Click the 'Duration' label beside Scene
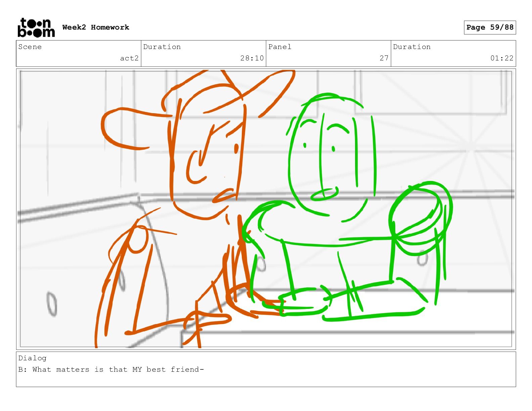This screenshot has height=411, width=532. 162,47
